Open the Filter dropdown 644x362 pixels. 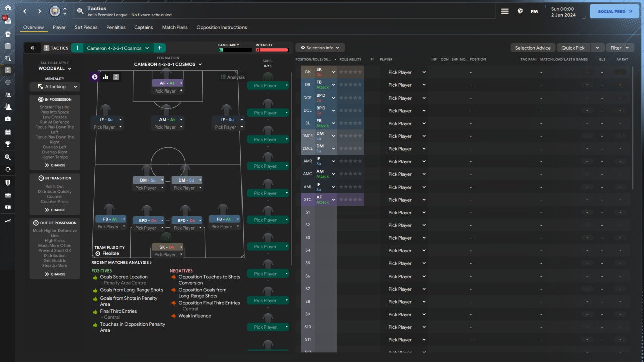620,48
